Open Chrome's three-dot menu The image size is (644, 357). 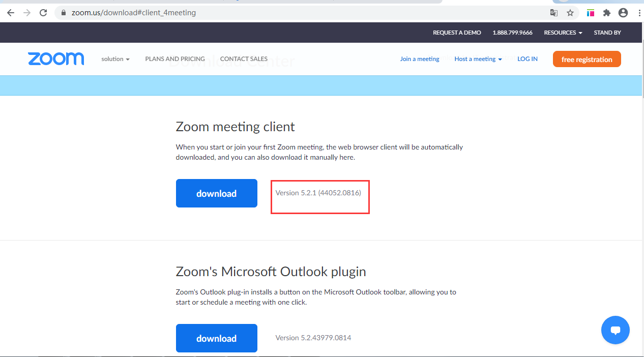[x=639, y=13]
